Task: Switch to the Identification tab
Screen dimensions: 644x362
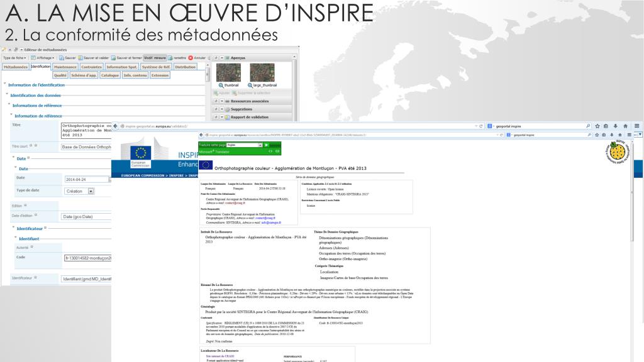Action: (x=40, y=67)
